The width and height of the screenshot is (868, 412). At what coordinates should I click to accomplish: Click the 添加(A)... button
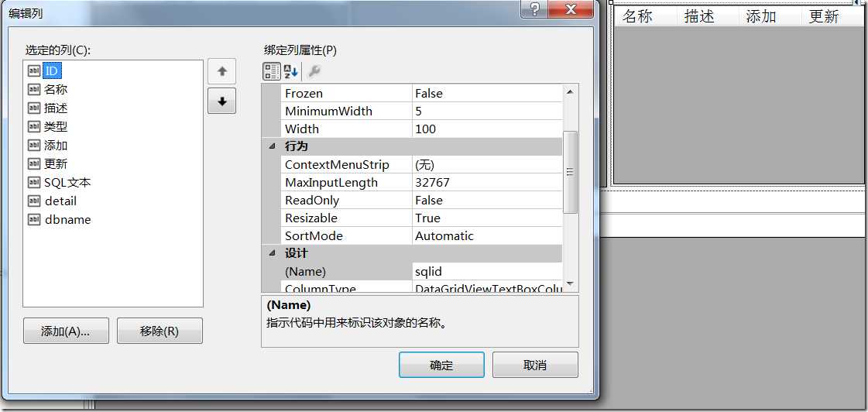pos(66,331)
